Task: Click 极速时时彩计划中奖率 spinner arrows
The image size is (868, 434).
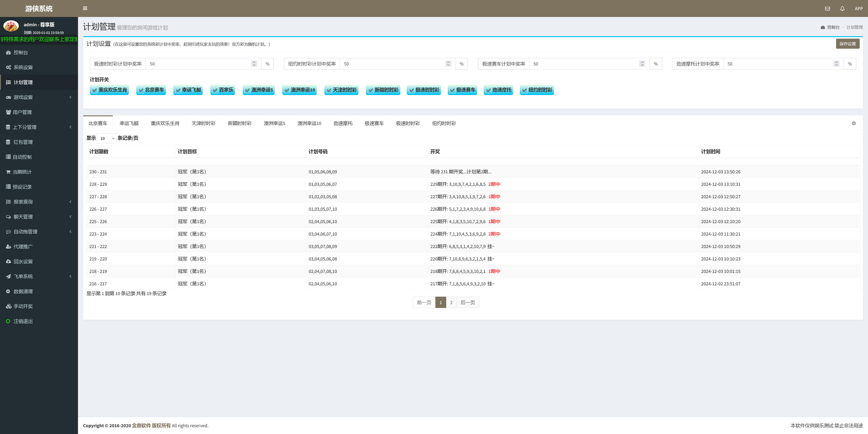Action: (254, 64)
